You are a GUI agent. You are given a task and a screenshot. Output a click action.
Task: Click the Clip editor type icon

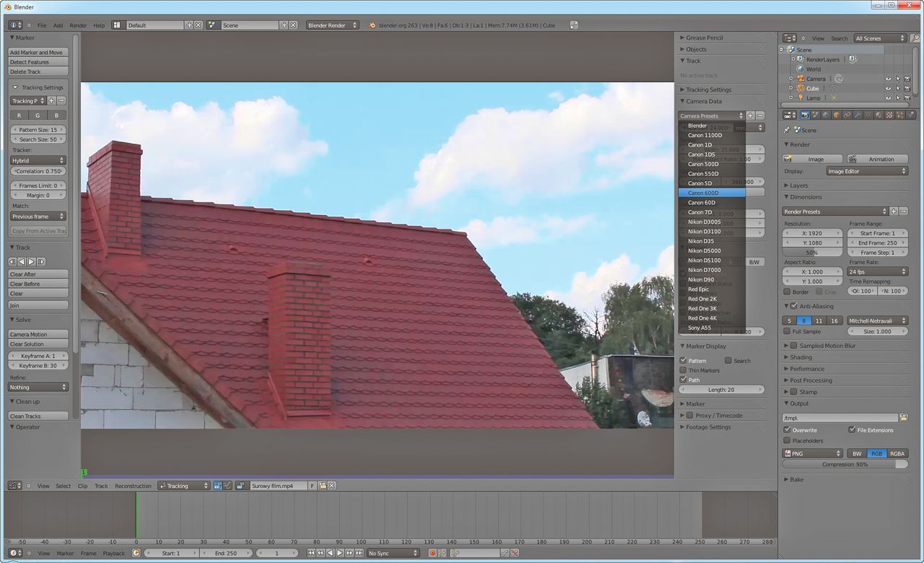(14, 486)
